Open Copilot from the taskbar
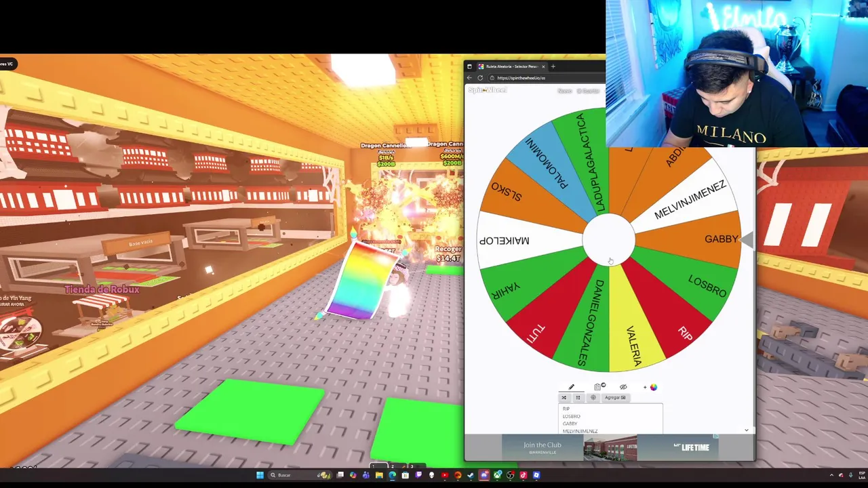The image size is (868, 488). (353, 475)
